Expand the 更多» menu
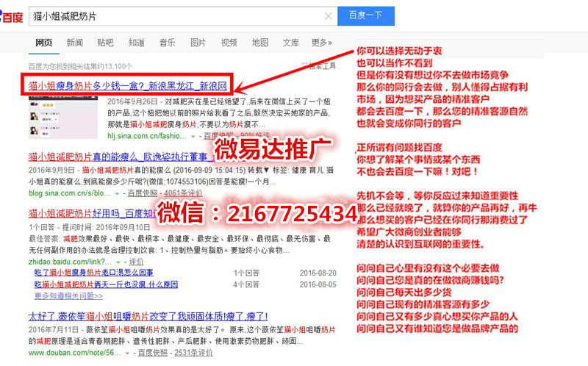The image size is (588, 366). click(321, 43)
